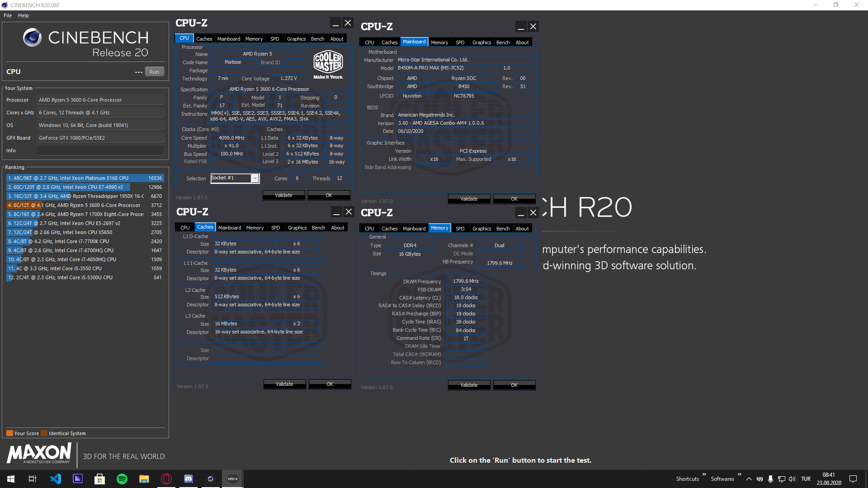This screenshot has height=488, width=868.
Task: Switch to Caches tab in top-left CPU-Z
Action: [204, 39]
